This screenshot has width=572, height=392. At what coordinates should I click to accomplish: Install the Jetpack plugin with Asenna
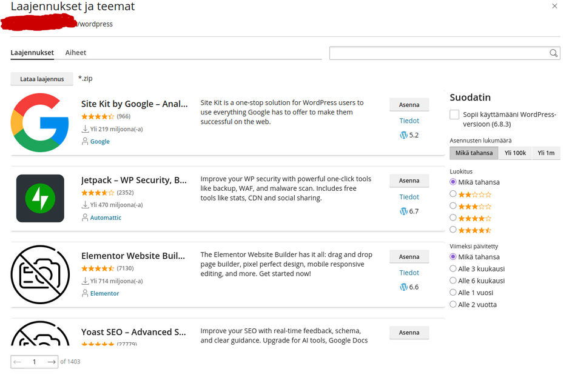[x=409, y=181]
